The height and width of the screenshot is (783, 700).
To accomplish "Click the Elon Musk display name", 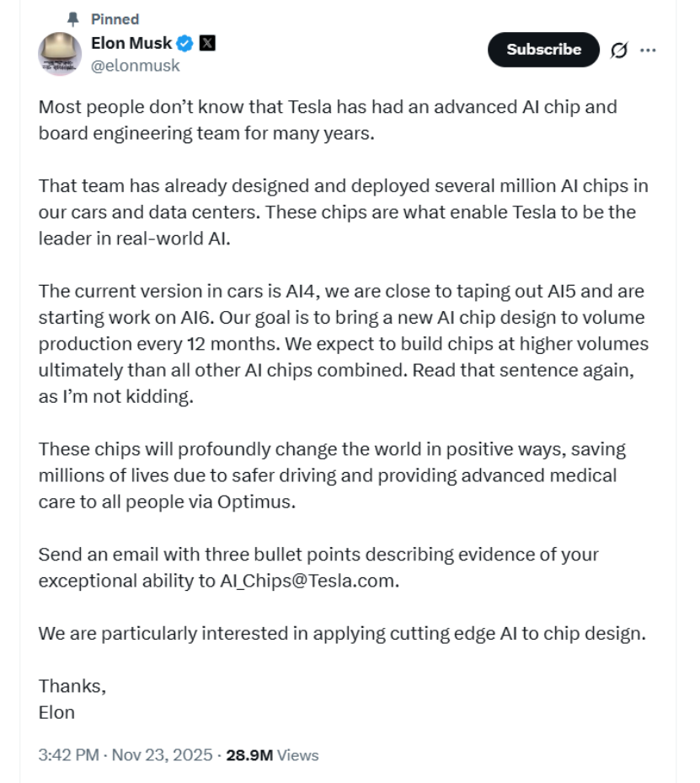I will pyautogui.click(x=131, y=43).
